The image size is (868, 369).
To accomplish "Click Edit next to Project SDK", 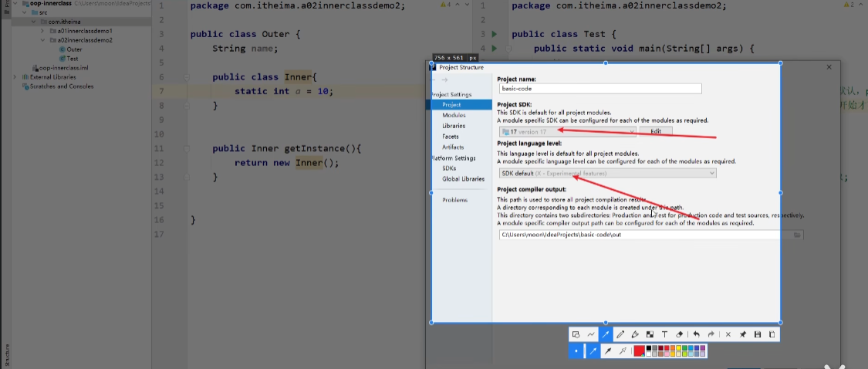I will [656, 131].
